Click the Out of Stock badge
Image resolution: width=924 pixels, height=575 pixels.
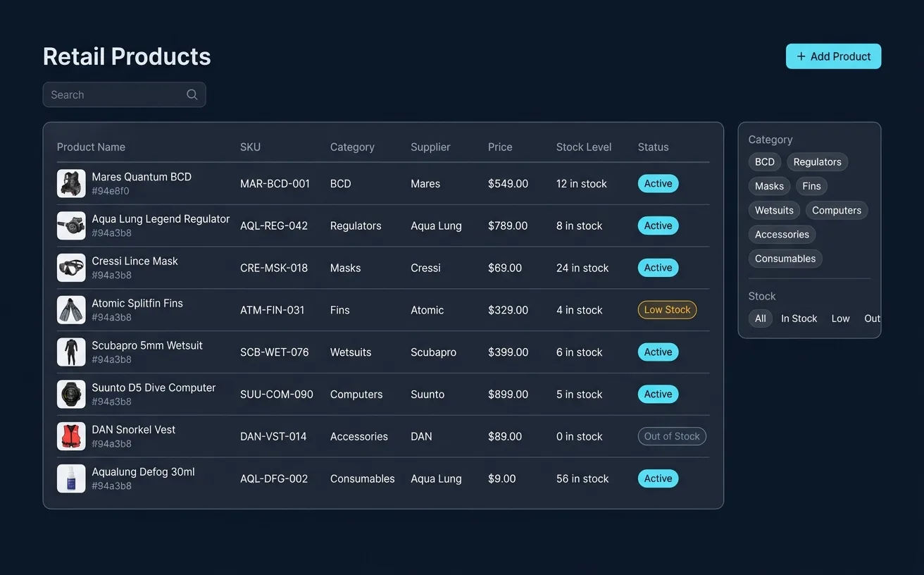672,437
